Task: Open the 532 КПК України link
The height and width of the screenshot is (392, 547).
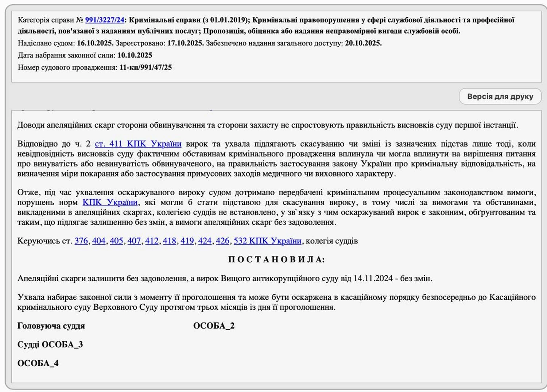Action: [267, 241]
